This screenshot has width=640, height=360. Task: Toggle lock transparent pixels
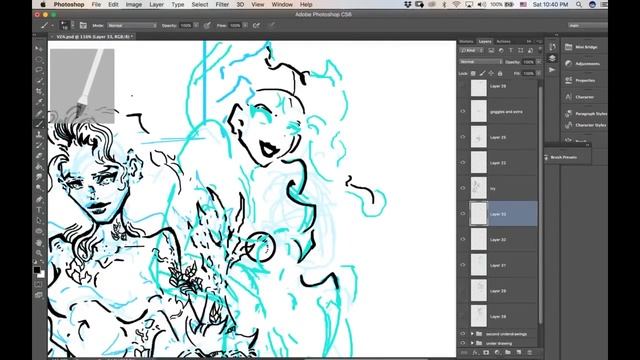coord(473,73)
